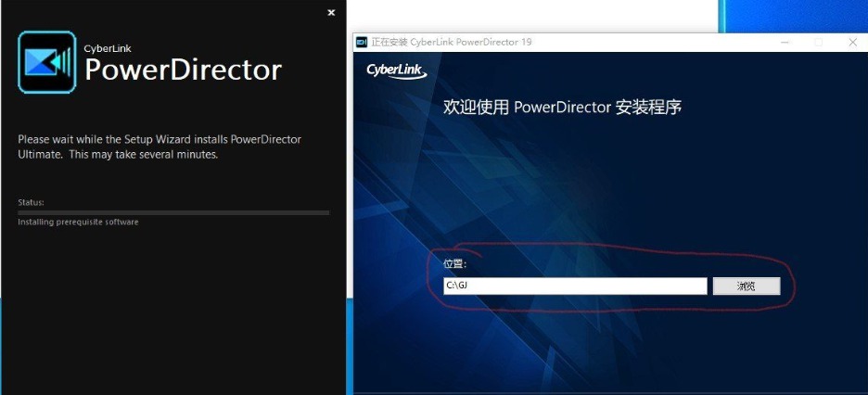868x395 pixels.
Task: Click the 浏览 browse button
Action: [x=747, y=286]
